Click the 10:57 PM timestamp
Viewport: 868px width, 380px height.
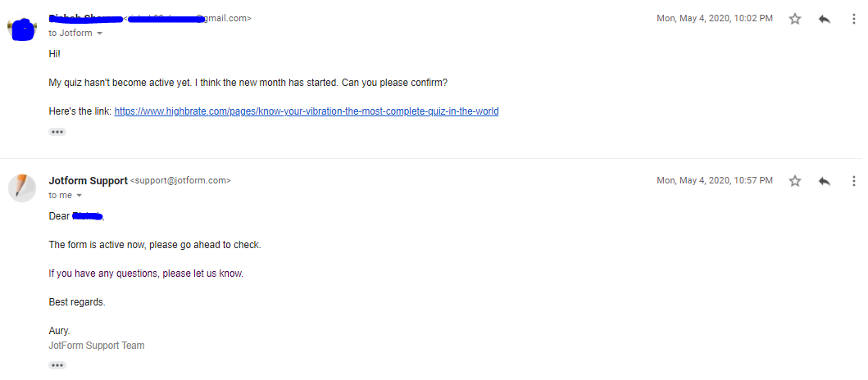point(715,180)
